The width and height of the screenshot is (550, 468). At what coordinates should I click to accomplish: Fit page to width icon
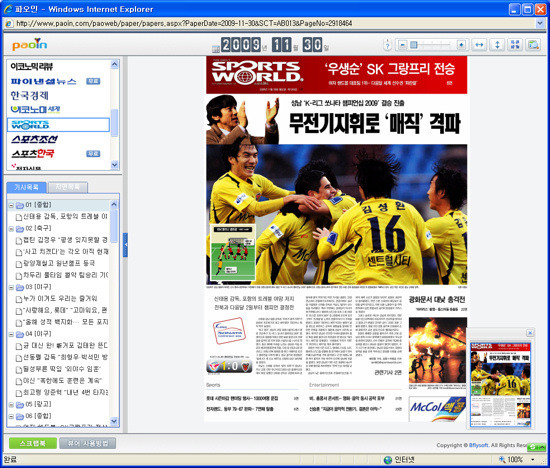[x=479, y=45]
